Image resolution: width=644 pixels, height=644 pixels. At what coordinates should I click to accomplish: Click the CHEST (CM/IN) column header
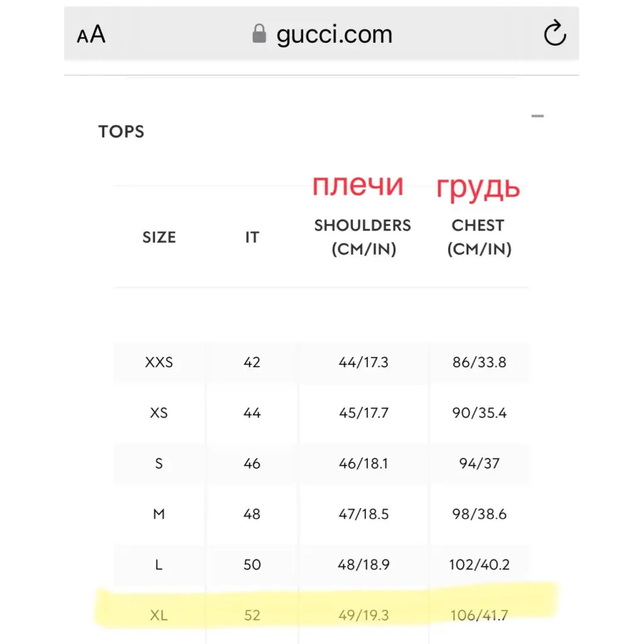tap(479, 237)
